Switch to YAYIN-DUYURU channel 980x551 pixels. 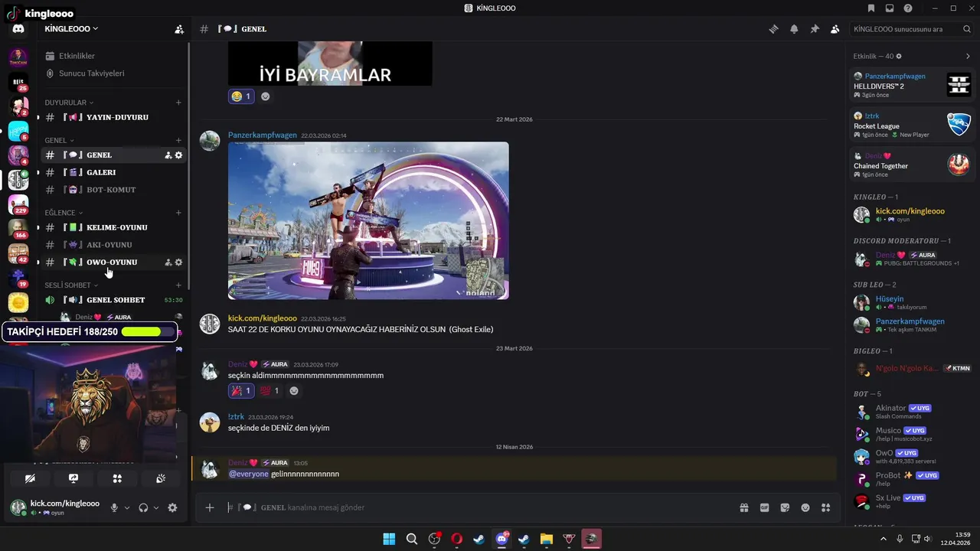coord(113,117)
